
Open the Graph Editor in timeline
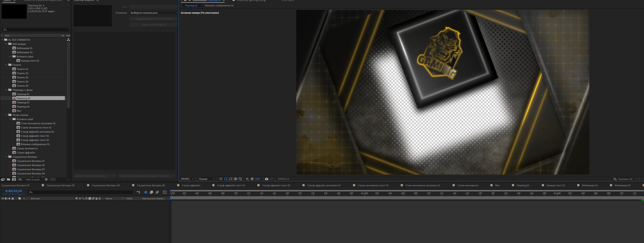pyautogui.click(x=165, y=192)
